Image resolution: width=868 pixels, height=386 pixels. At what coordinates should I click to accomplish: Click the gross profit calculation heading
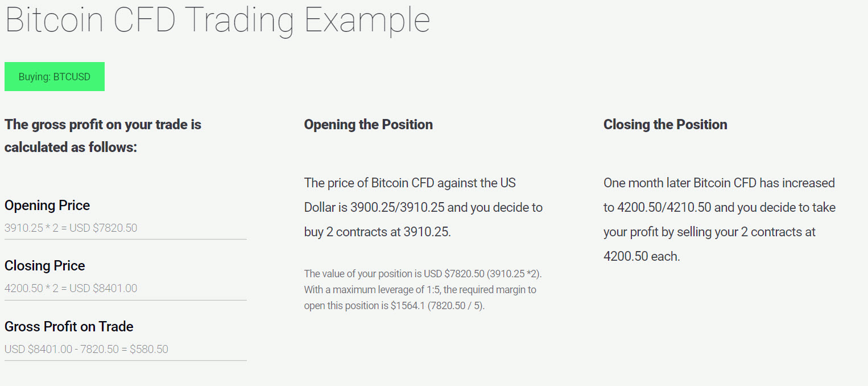click(103, 135)
